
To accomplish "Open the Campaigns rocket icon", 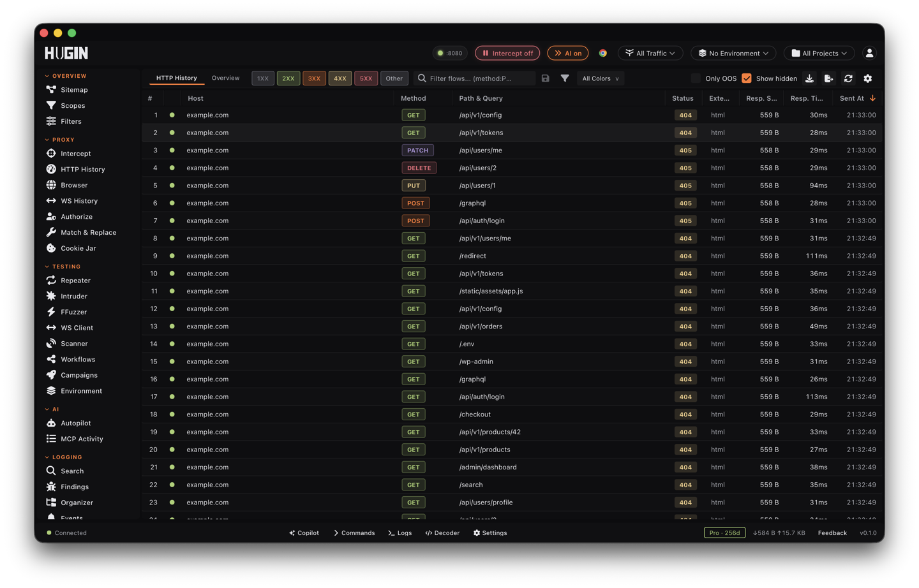I will (51, 375).
